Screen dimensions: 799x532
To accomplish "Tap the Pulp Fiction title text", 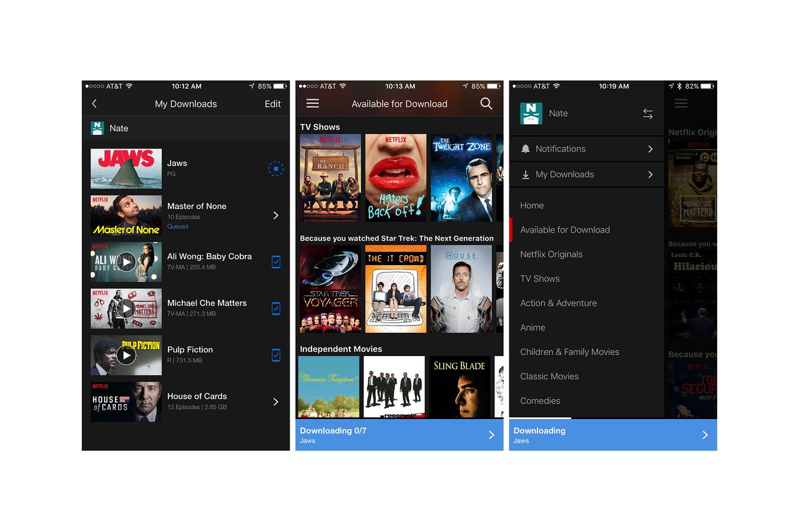I will [x=190, y=349].
